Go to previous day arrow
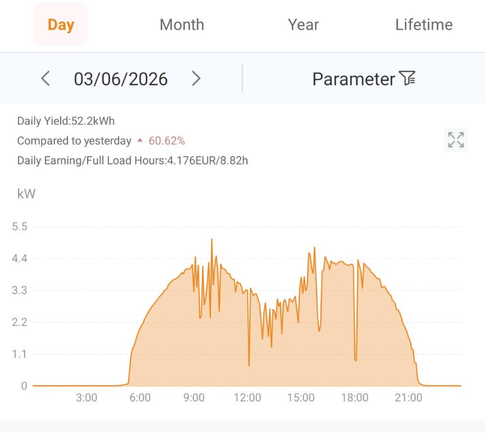 point(46,78)
